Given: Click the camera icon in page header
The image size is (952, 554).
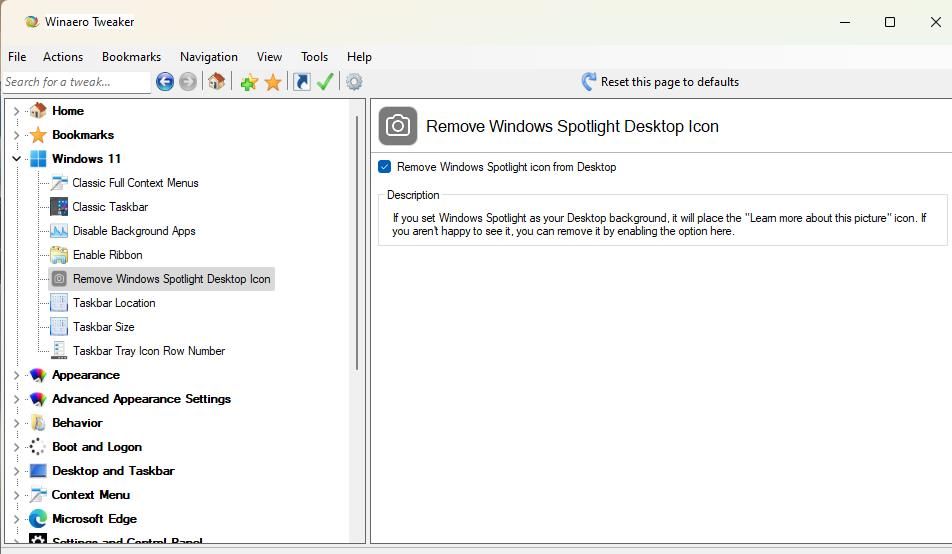Looking at the screenshot, I should pyautogui.click(x=398, y=126).
